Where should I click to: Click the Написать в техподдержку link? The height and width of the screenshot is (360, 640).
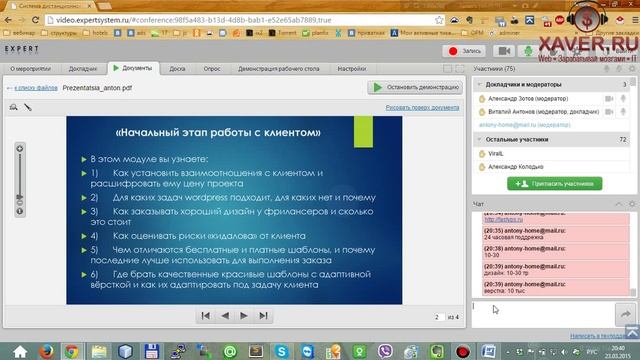click(x=598, y=336)
